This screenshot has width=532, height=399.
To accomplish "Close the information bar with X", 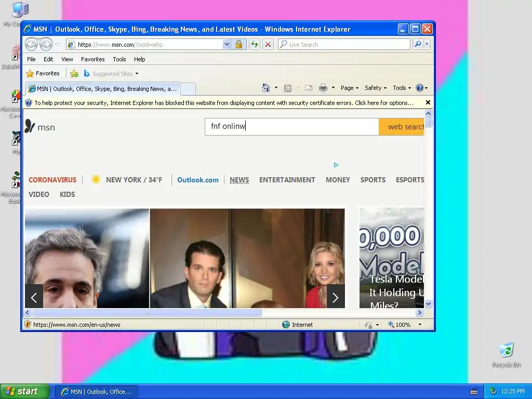I will 428,102.
